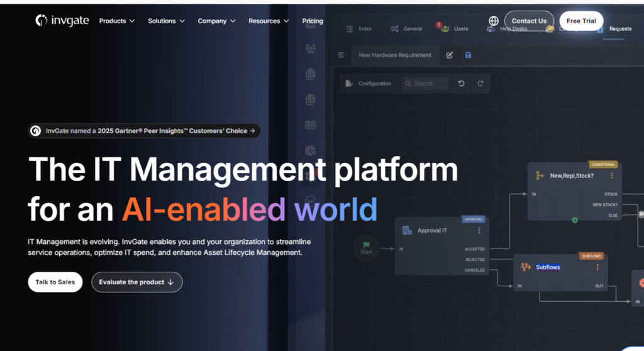Click the Configuration icon in workflow toolbar
Viewport: 644px width, 351px height.
tap(349, 84)
